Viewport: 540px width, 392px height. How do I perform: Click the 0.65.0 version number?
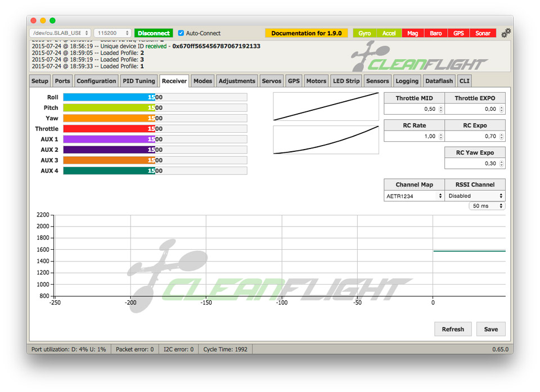tap(500, 349)
